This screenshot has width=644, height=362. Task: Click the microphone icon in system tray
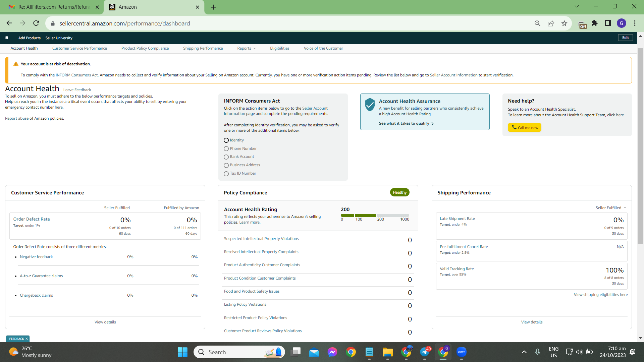pyautogui.click(x=538, y=352)
